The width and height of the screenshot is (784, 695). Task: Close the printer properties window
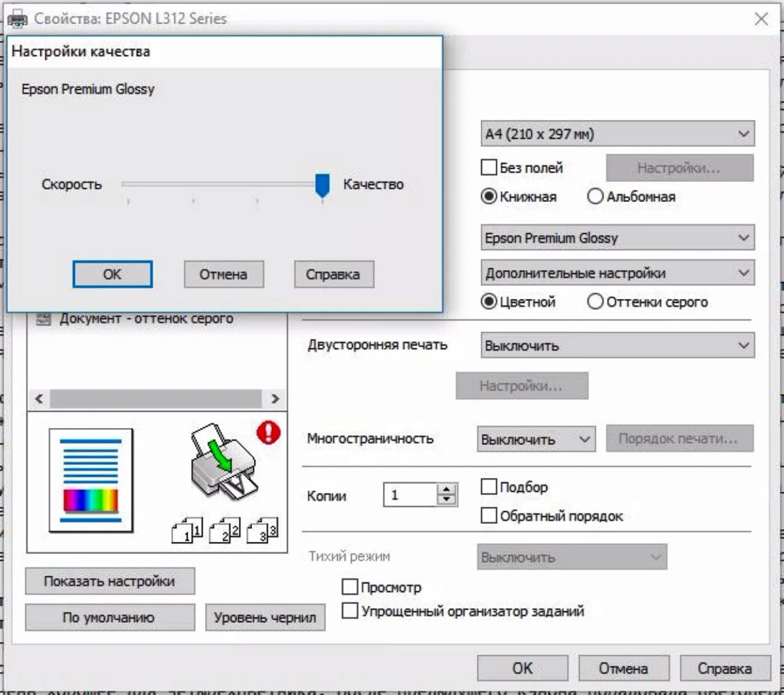point(761,19)
